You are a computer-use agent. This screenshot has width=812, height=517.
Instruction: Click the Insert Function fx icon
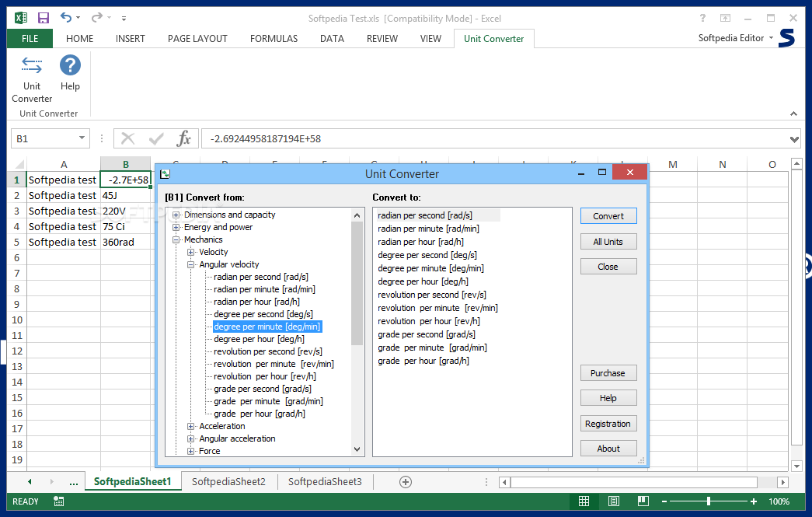coord(184,138)
